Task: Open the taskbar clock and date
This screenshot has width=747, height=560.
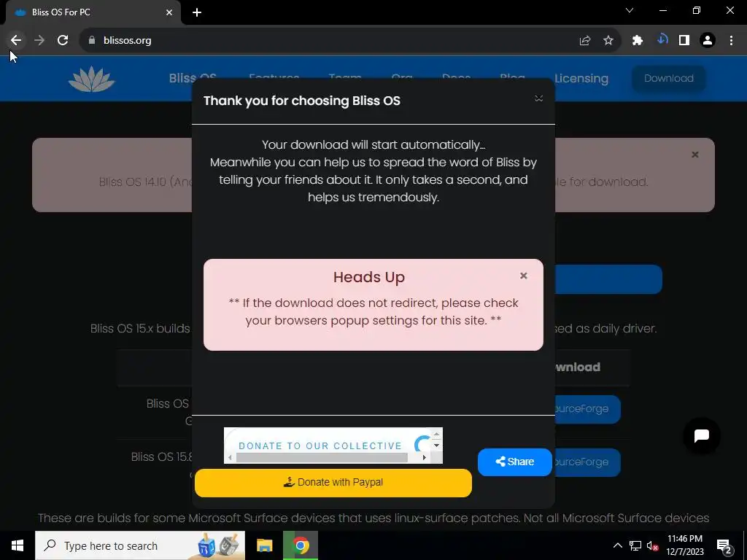Action: 684,545
